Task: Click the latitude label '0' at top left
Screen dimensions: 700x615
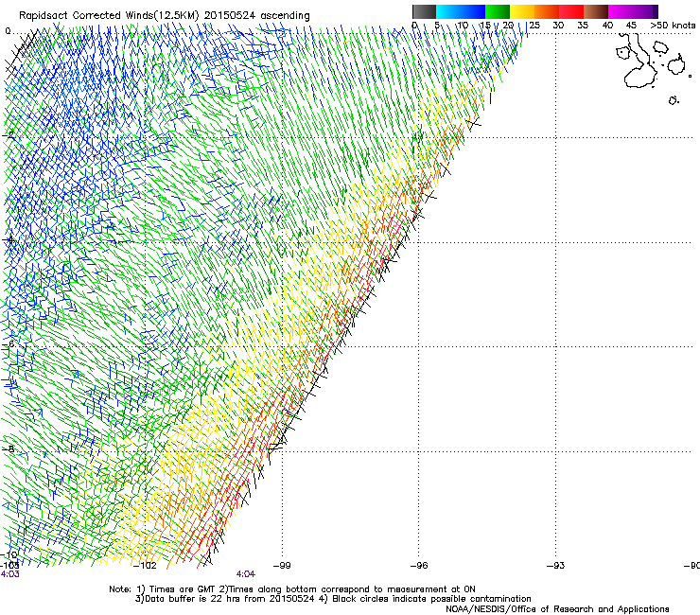Action: [x=8, y=31]
